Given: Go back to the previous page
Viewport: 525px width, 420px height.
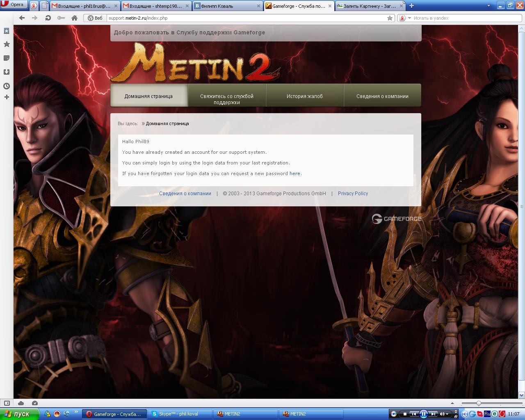Looking at the screenshot, I should pos(22,18).
